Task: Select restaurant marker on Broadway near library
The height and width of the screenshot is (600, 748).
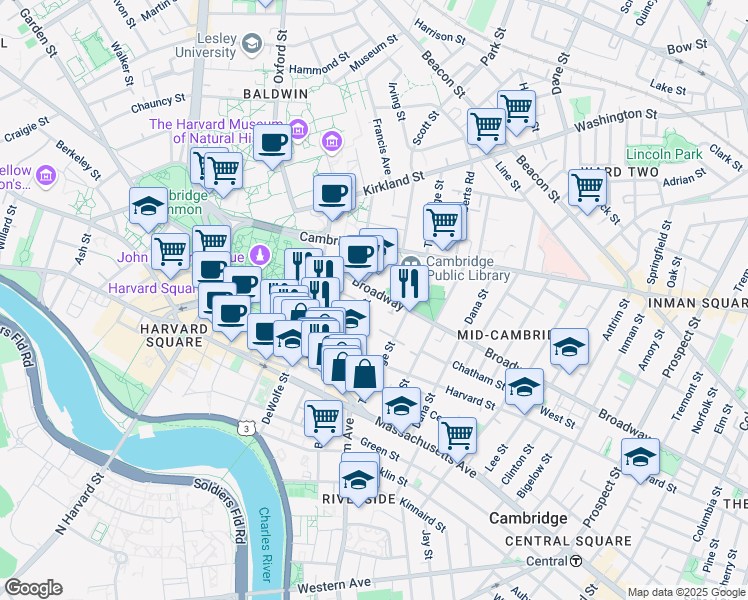Action: coord(409,288)
